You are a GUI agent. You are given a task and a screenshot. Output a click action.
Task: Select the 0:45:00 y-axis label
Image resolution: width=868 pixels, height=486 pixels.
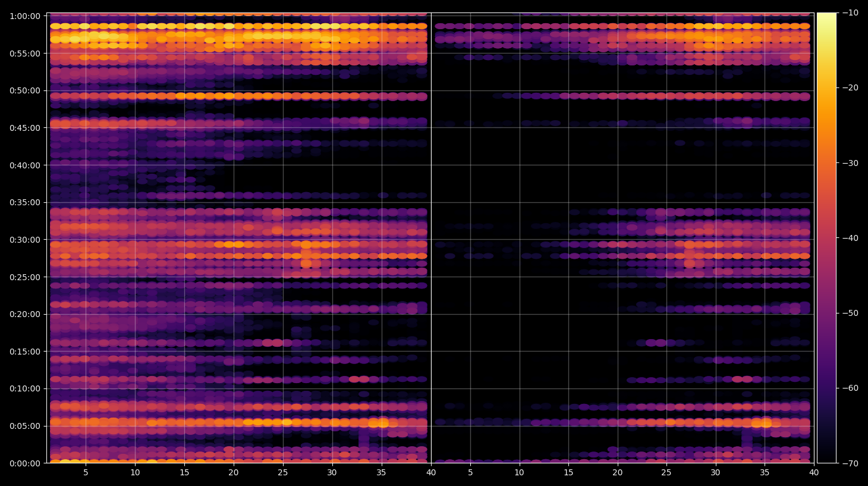(x=25, y=128)
